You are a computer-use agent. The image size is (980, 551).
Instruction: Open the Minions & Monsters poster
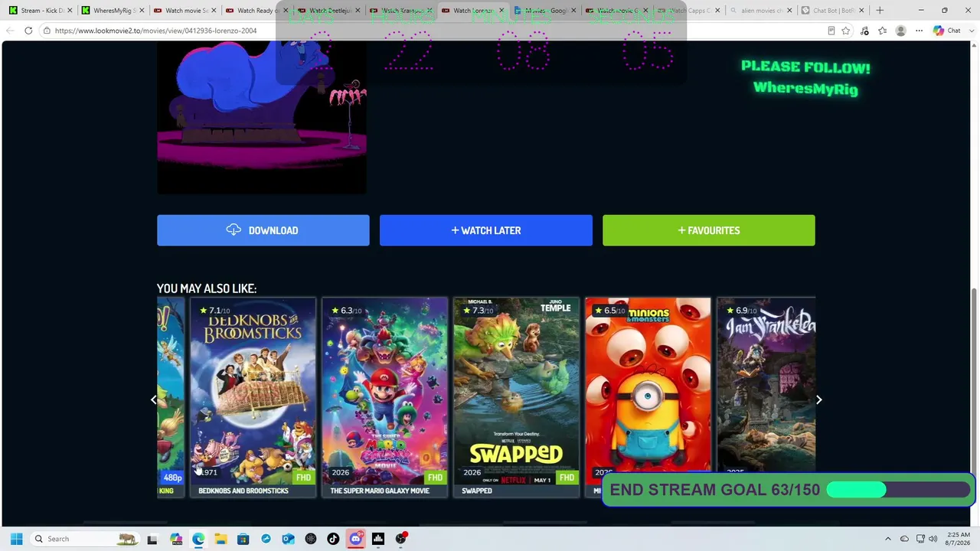pyautogui.click(x=648, y=385)
